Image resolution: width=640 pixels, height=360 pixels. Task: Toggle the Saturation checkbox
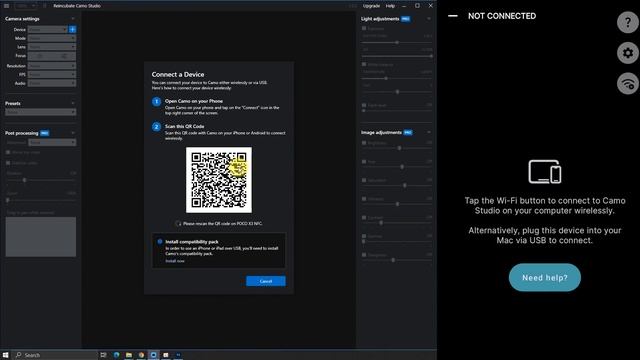click(x=364, y=180)
